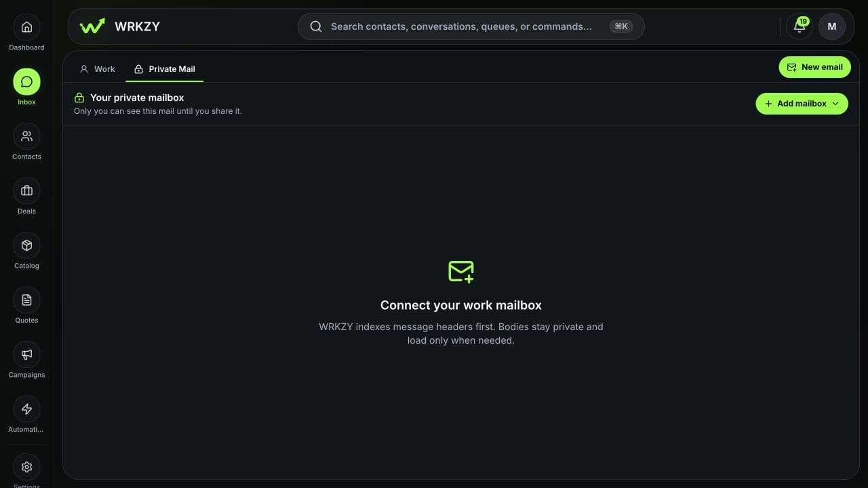
Task: Open the Automations lightning icon
Action: 26,409
